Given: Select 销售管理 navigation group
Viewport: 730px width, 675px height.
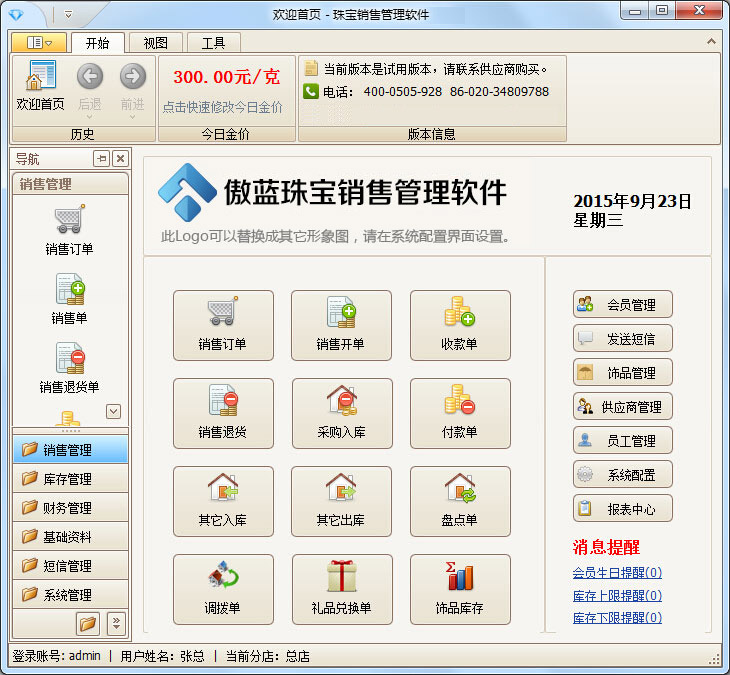Looking at the screenshot, I should pos(70,450).
